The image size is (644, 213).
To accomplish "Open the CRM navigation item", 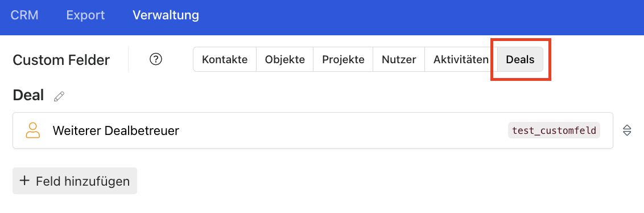I will 24,15.
